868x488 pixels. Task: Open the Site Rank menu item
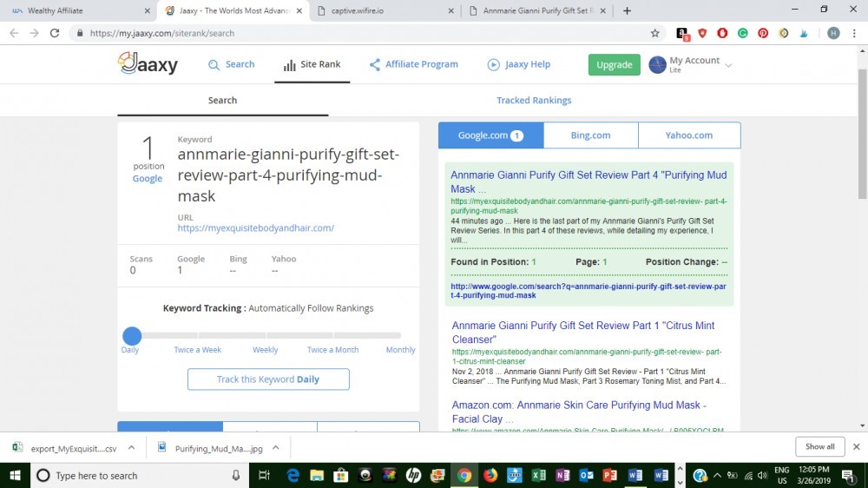(312, 64)
